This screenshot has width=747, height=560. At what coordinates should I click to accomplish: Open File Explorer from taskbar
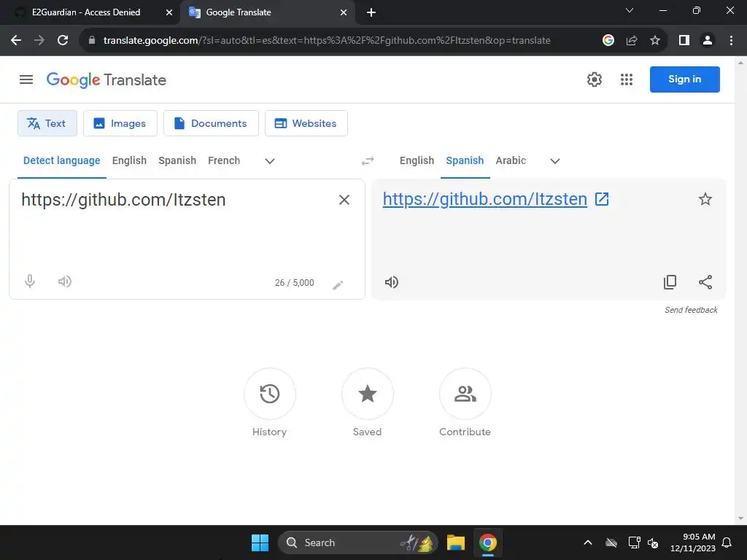[455, 542]
